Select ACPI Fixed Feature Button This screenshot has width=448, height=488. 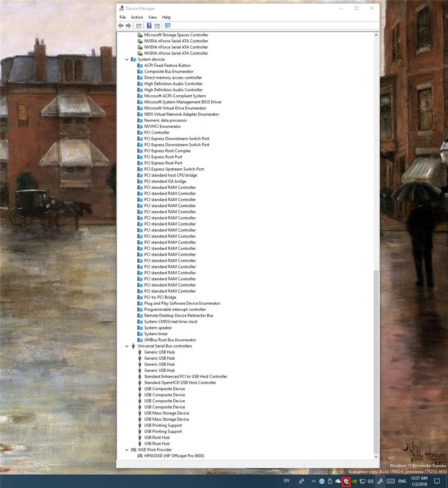click(167, 65)
